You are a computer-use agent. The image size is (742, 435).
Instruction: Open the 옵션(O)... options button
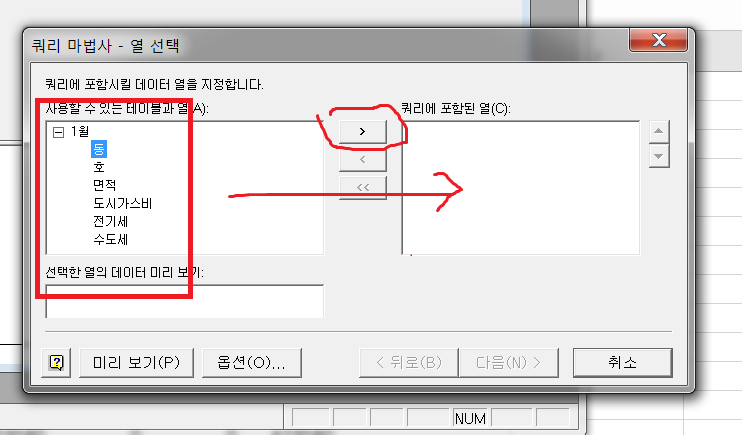point(252,363)
